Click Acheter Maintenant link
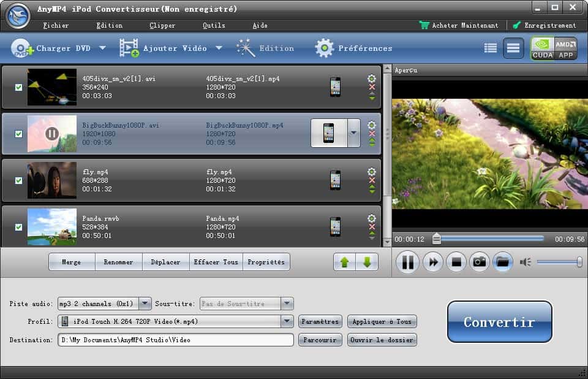The height and width of the screenshot is (379, 588). [459, 25]
